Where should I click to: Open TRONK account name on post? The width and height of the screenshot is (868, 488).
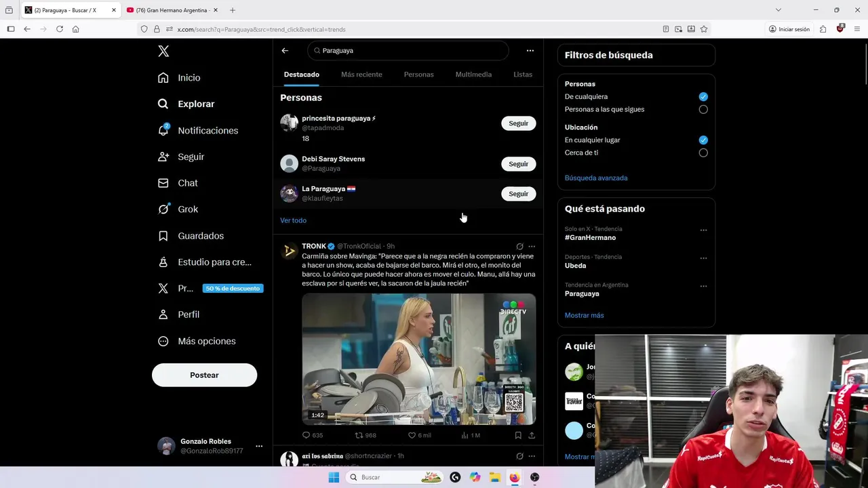pyautogui.click(x=314, y=246)
